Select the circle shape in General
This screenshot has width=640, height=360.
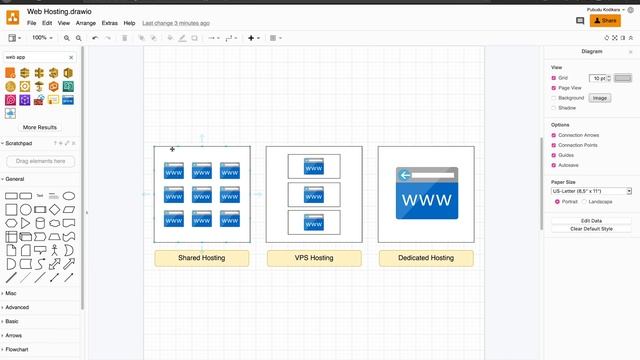[26, 210]
